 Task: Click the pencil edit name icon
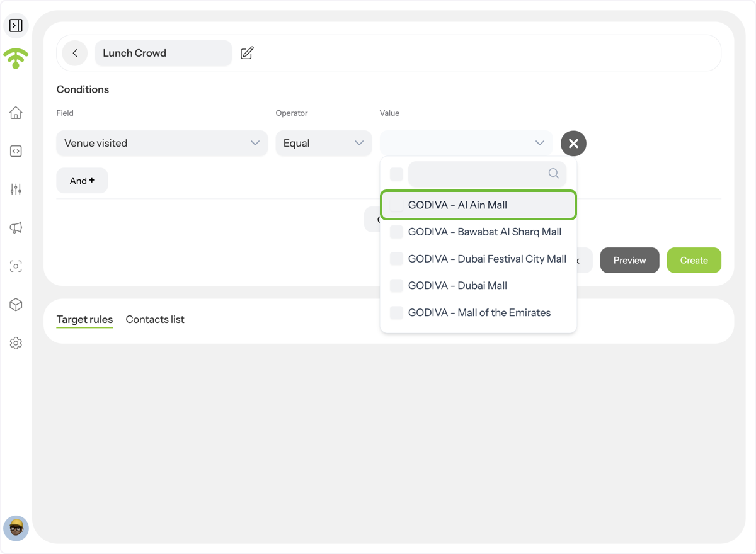(x=247, y=53)
